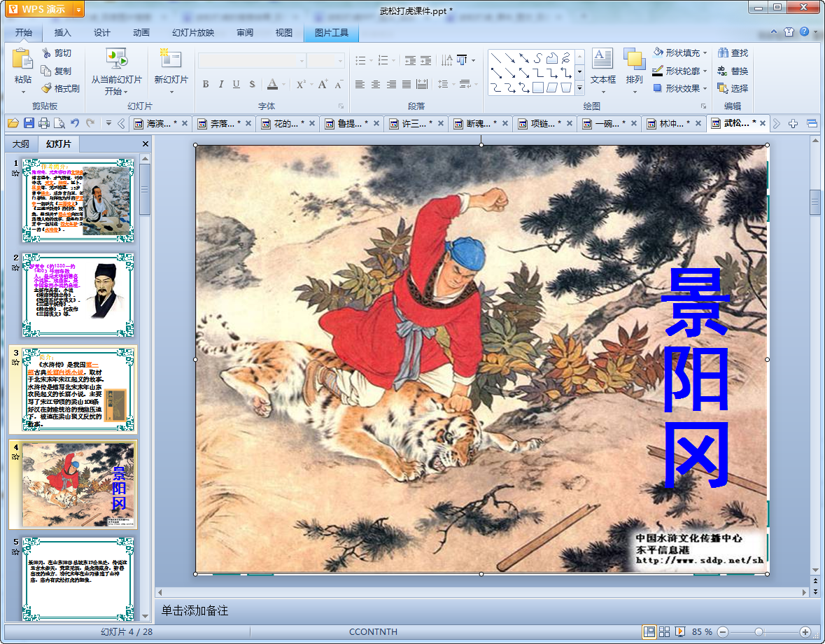Viewport: 825px width, 644px height.
Task: Center align text
Action: click(x=376, y=84)
